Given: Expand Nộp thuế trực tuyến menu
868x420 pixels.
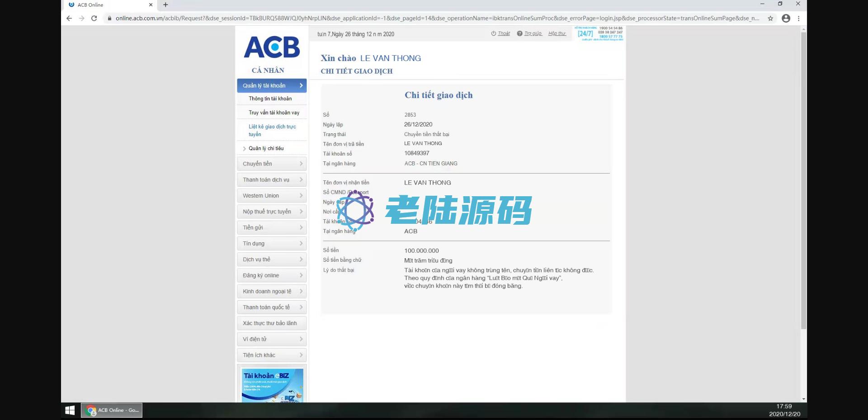Looking at the screenshot, I should pyautogui.click(x=272, y=212).
